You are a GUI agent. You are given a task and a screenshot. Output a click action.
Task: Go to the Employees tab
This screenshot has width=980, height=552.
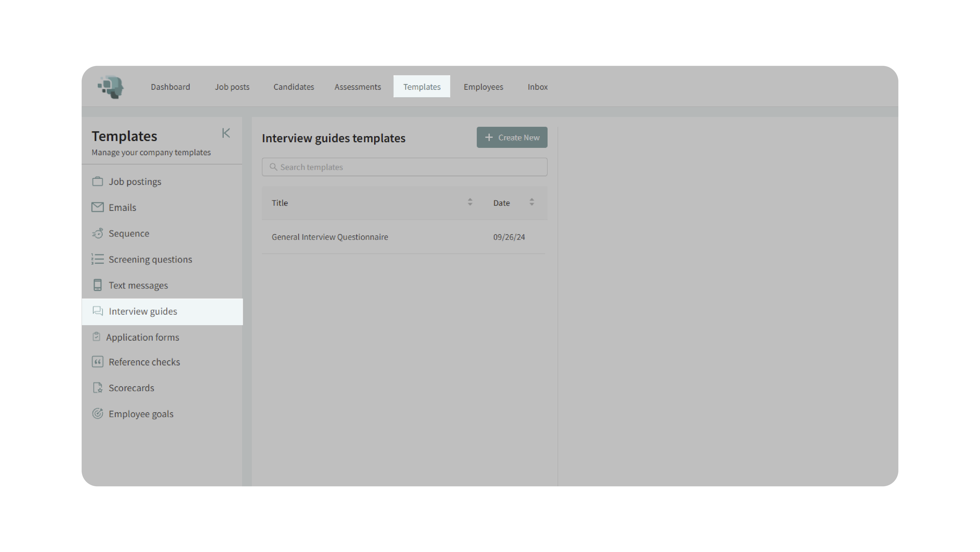point(483,87)
